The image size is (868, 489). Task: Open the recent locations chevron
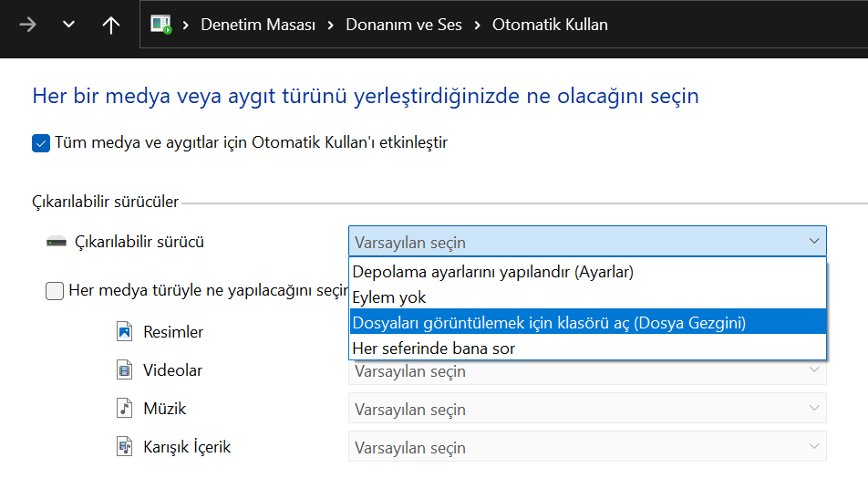(x=69, y=25)
